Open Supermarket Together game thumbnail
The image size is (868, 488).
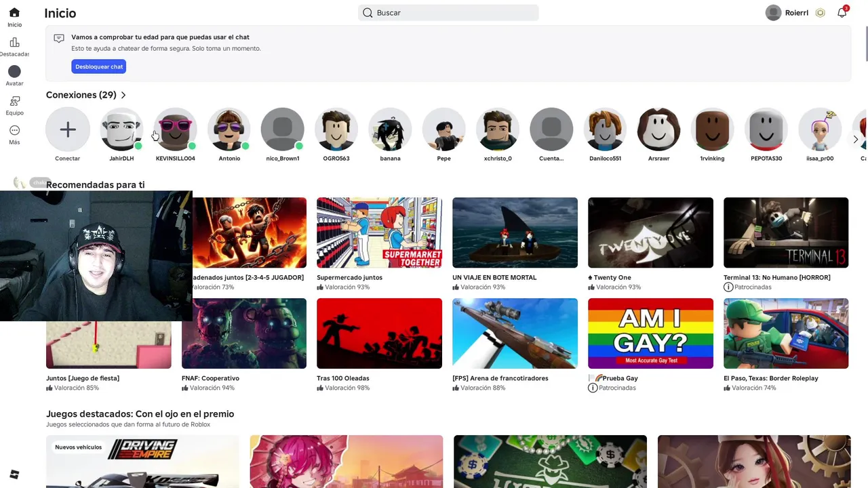click(379, 232)
